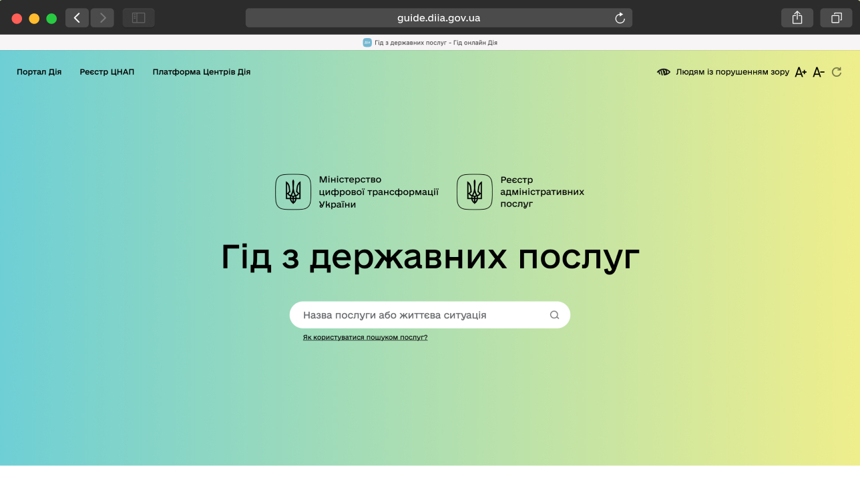Increase font size with the A+ icon
The width and height of the screenshot is (860, 504).
[801, 72]
